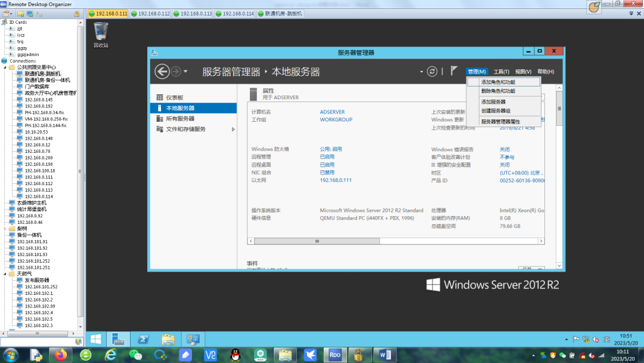The height and width of the screenshot is (363, 644).
Task: Choose 服务器管理器属性 from the menu
Action: point(503,122)
